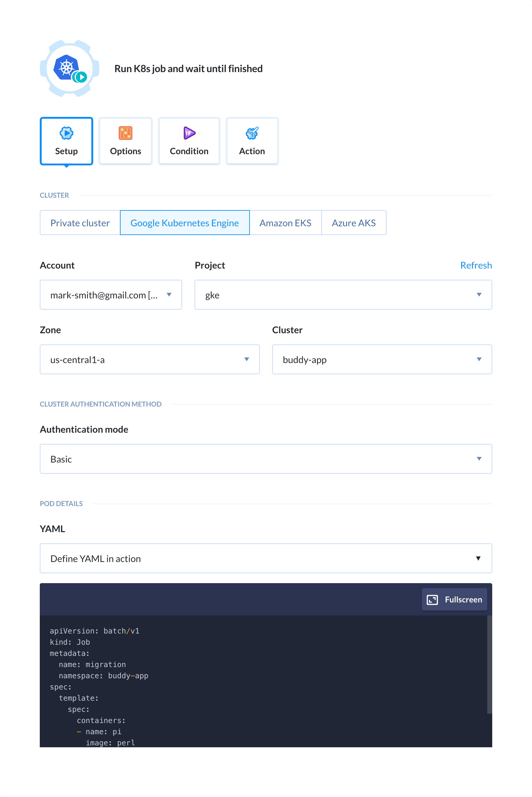Click the Cluster dropdown arrow next to buddy-app
This screenshot has height=797, width=532.
click(x=479, y=359)
